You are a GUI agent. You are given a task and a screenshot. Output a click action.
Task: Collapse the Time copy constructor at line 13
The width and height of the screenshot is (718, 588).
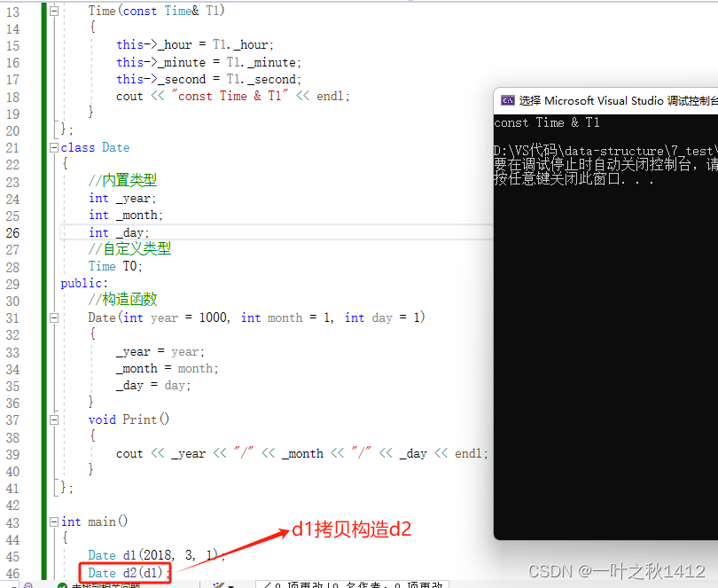(54, 11)
